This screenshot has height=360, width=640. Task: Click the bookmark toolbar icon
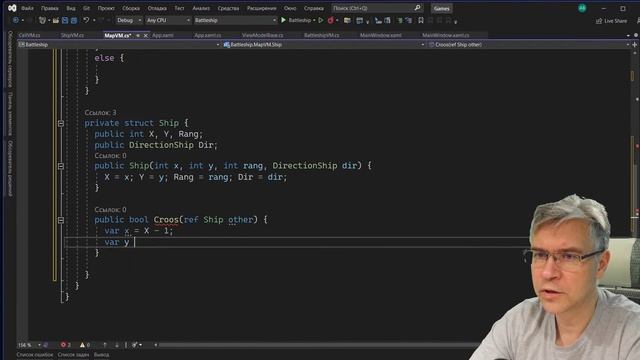coord(421,20)
